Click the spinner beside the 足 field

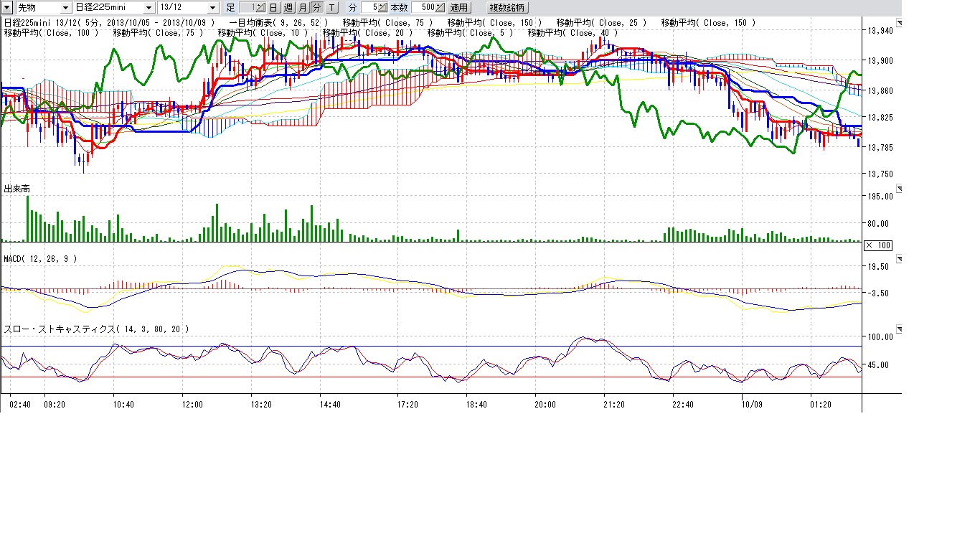click(260, 7)
